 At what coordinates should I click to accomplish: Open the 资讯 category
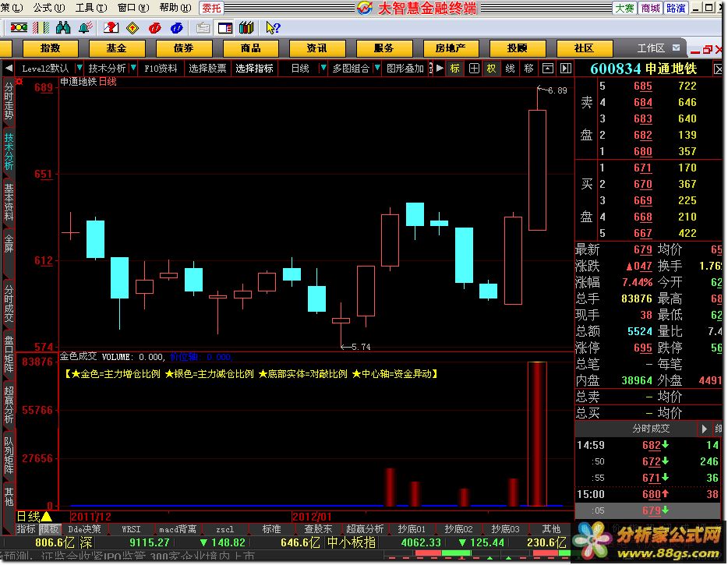(x=317, y=48)
